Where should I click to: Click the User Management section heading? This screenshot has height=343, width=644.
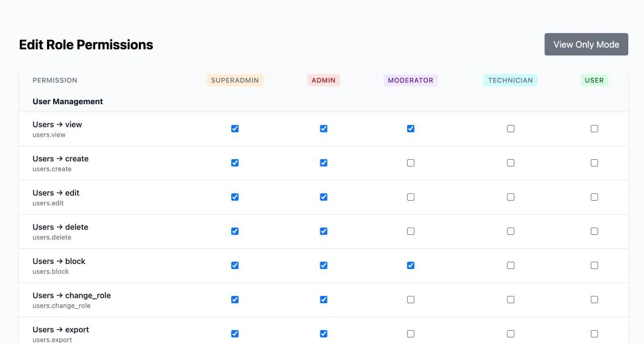pos(68,101)
